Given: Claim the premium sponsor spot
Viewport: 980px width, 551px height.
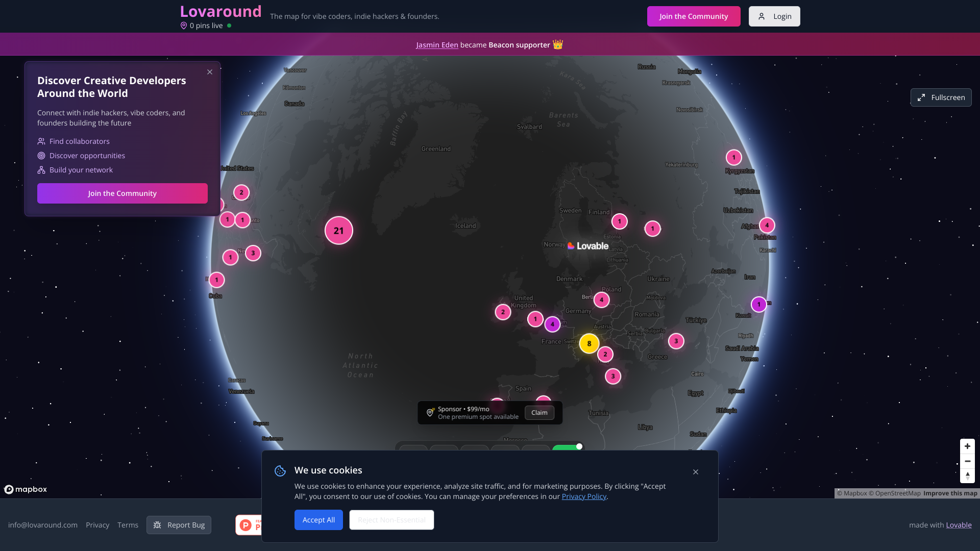Looking at the screenshot, I should (x=539, y=413).
